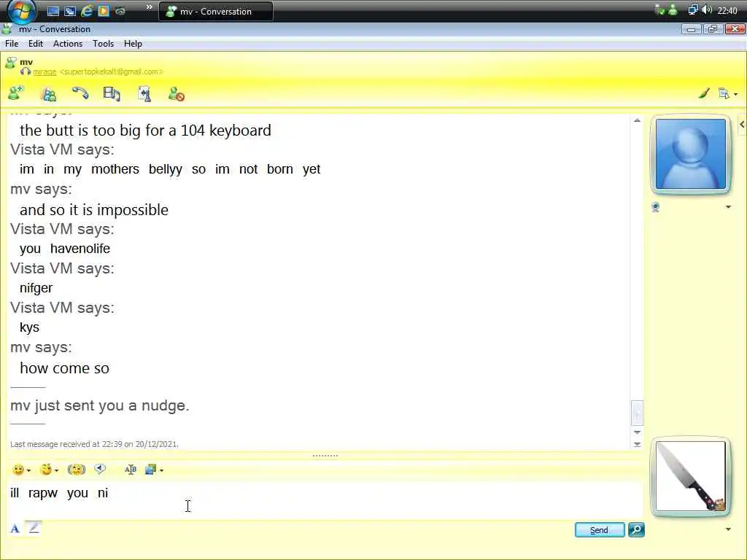The image size is (747, 560).
Task: Switch to handwriting mode pen icon
Action: [34, 528]
